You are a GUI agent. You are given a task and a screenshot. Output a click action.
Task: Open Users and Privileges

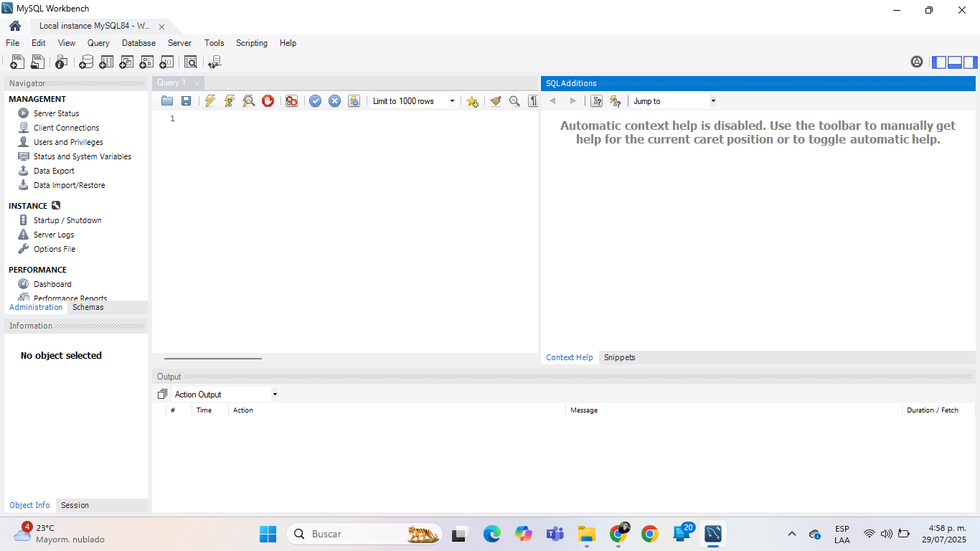[68, 142]
